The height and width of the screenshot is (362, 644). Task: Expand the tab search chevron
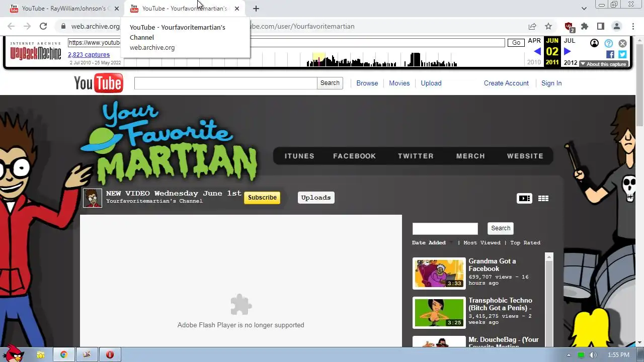coord(584,9)
